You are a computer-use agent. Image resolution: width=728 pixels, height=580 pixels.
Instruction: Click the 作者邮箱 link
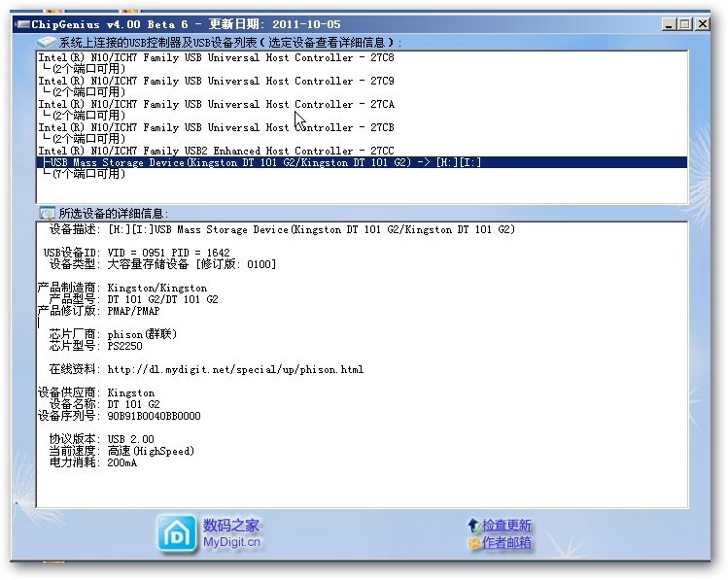pyautogui.click(x=506, y=542)
